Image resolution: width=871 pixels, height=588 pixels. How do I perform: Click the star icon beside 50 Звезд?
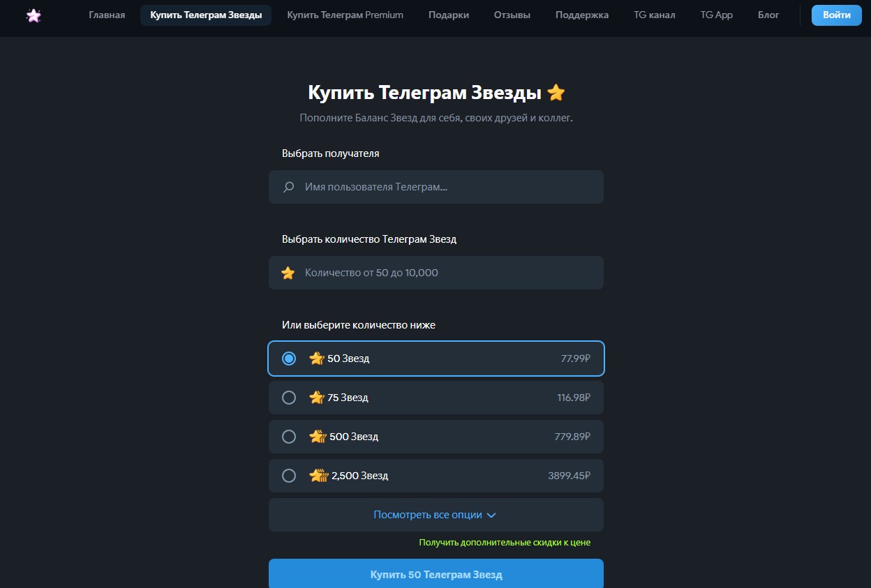(317, 359)
